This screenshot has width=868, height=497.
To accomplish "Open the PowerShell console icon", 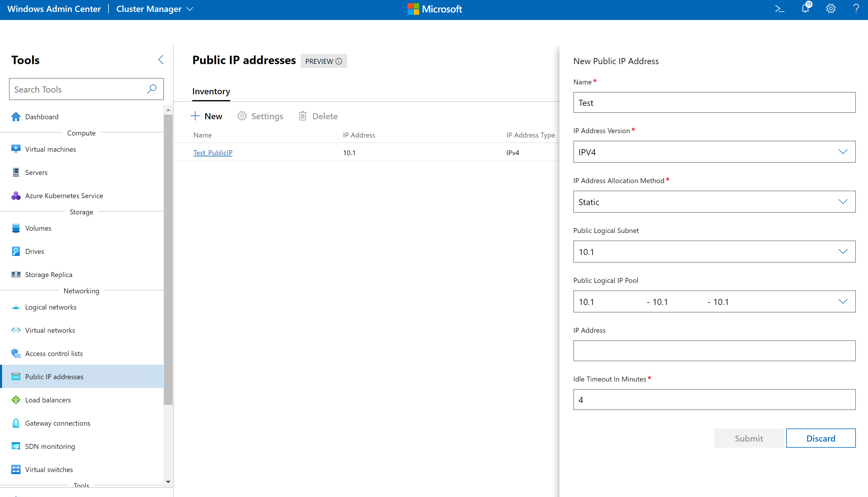I will 779,9.
